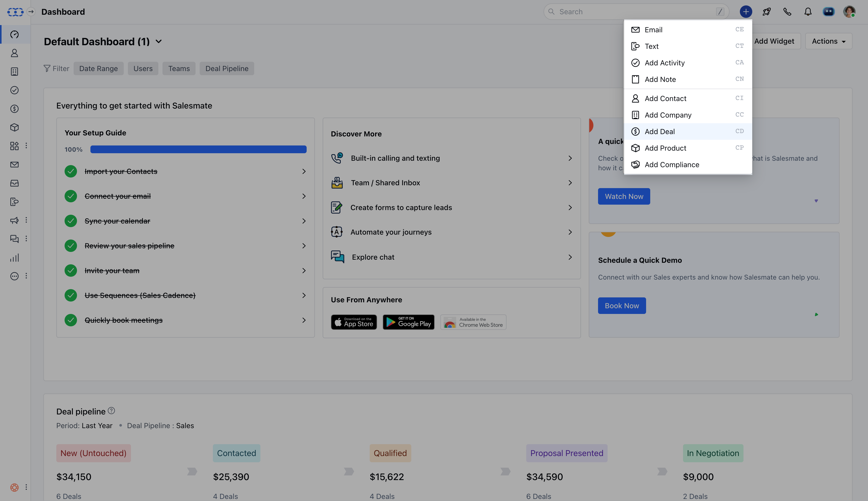
Task: Open Products from the sidebar box icon
Action: point(14,127)
